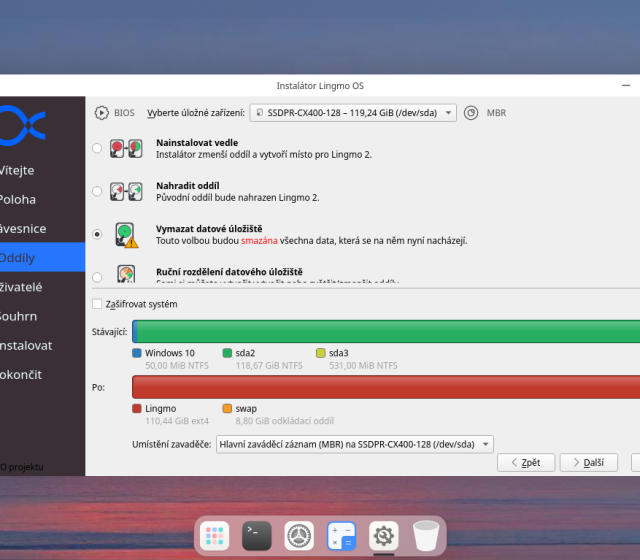Open System Settings steering-wheel icon in dock

click(299, 536)
